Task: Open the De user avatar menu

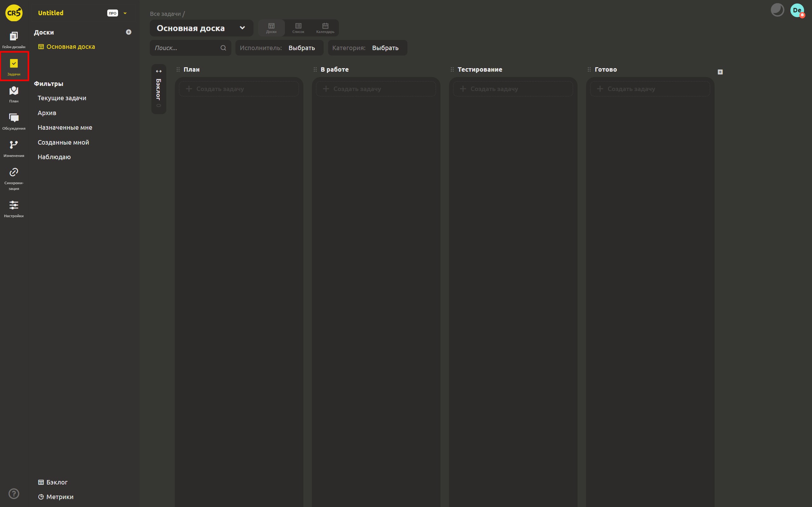Action: pyautogui.click(x=797, y=10)
